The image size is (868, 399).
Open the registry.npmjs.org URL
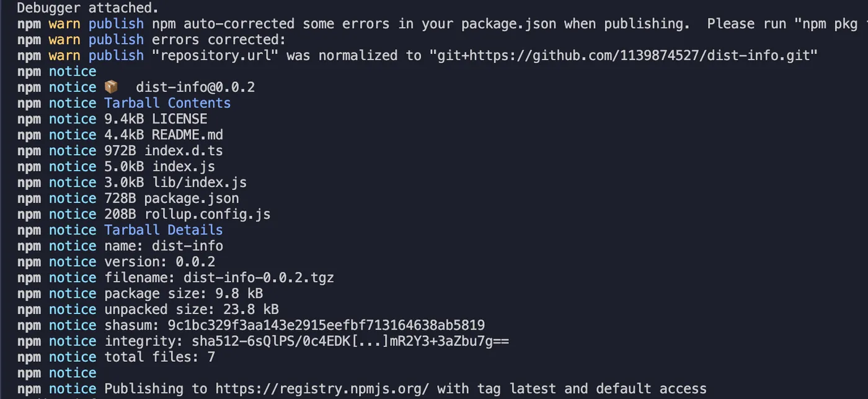(x=322, y=389)
